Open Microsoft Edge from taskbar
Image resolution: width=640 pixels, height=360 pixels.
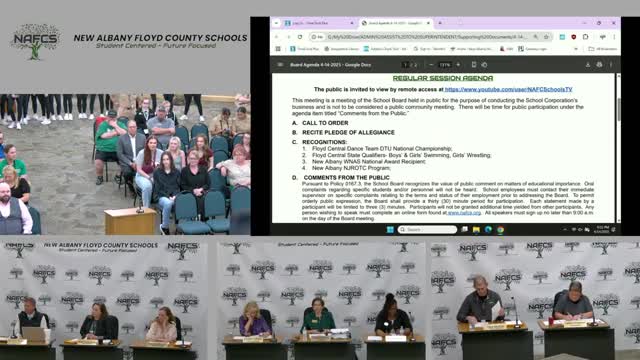pyautogui.click(x=488, y=229)
